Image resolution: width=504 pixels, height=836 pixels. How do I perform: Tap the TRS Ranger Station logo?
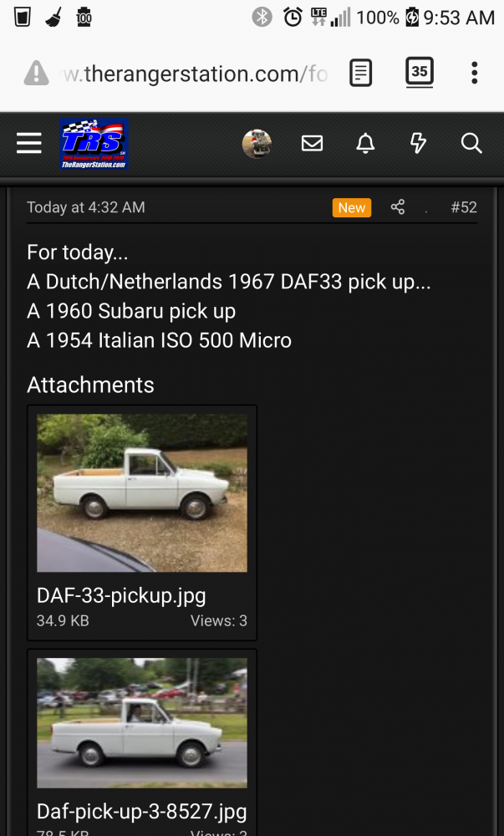pos(93,144)
